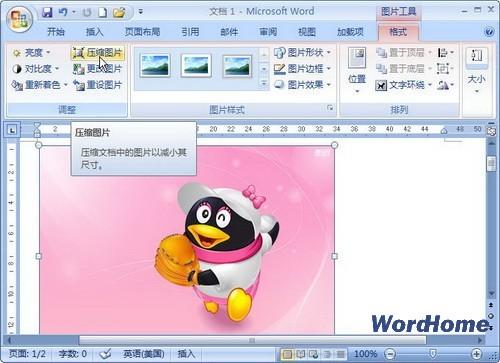Click 页面: 1/2 in status bar
The width and height of the screenshot is (500, 363).
pyautogui.click(x=27, y=354)
